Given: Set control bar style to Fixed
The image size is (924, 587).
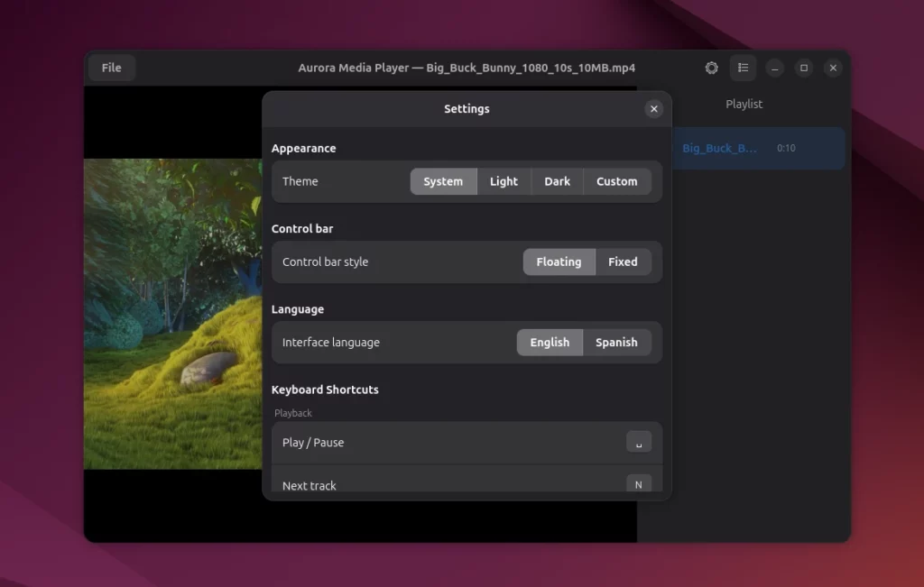Looking at the screenshot, I should click(623, 261).
